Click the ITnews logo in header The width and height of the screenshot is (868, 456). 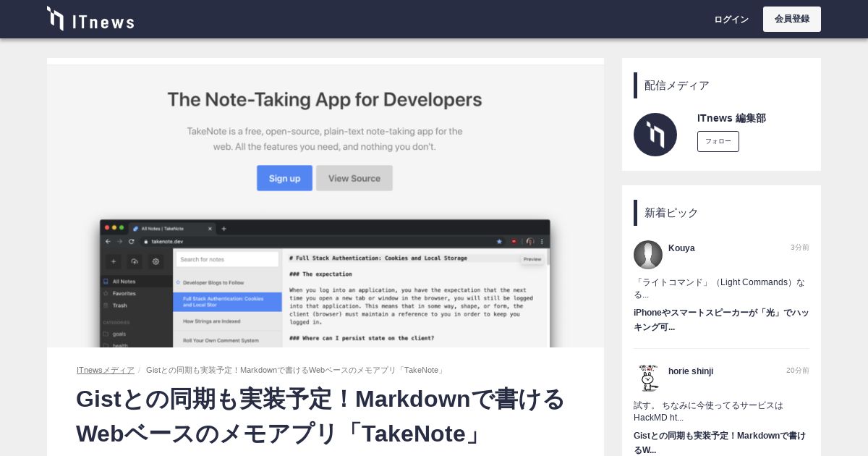(90, 19)
